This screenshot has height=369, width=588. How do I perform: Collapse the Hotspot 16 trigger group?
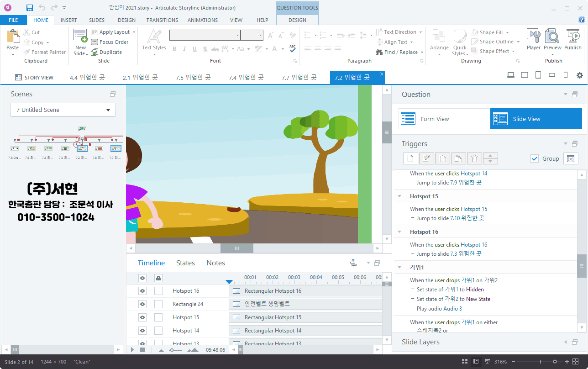pyautogui.click(x=399, y=232)
